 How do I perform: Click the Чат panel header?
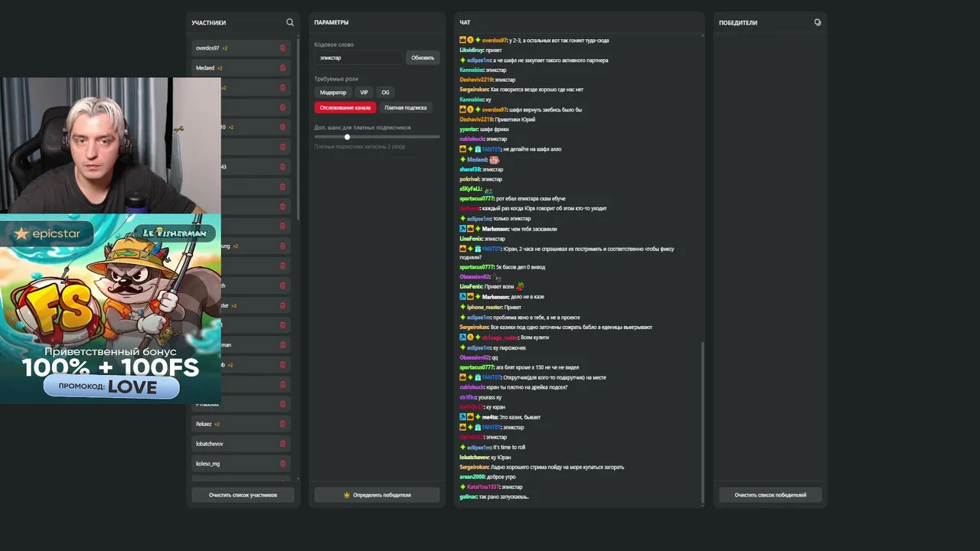coord(465,23)
